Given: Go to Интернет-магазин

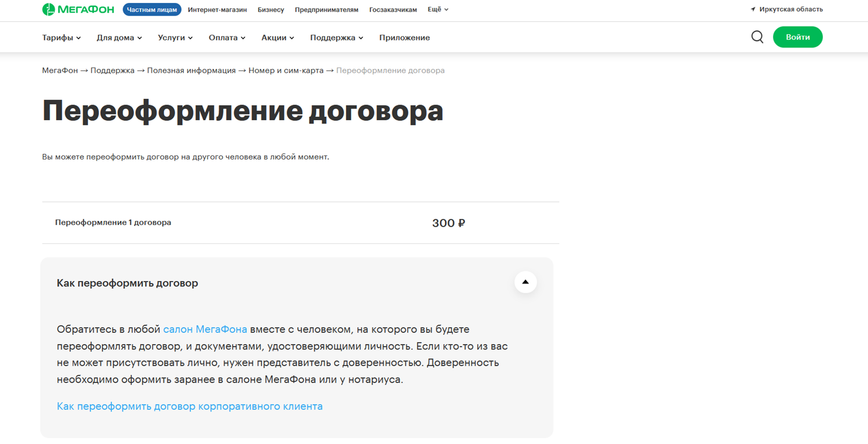Looking at the screenshot, I should (x=218, y=10).
